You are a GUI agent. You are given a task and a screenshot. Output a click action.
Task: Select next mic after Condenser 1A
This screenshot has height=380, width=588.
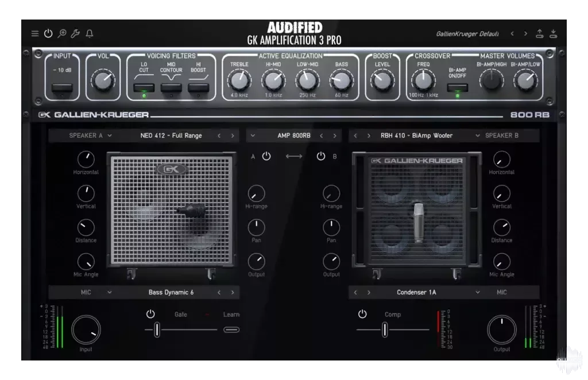[x=369, y=292]
